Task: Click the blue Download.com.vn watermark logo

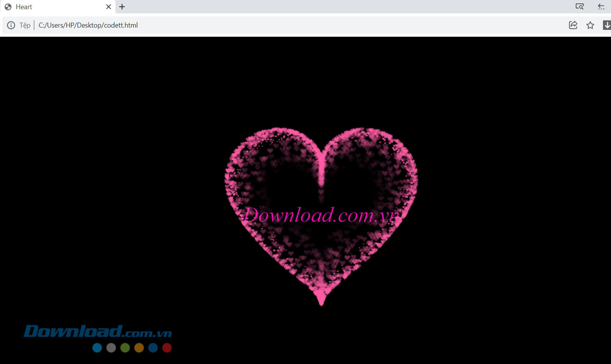Action: click(x=97, y=331)
